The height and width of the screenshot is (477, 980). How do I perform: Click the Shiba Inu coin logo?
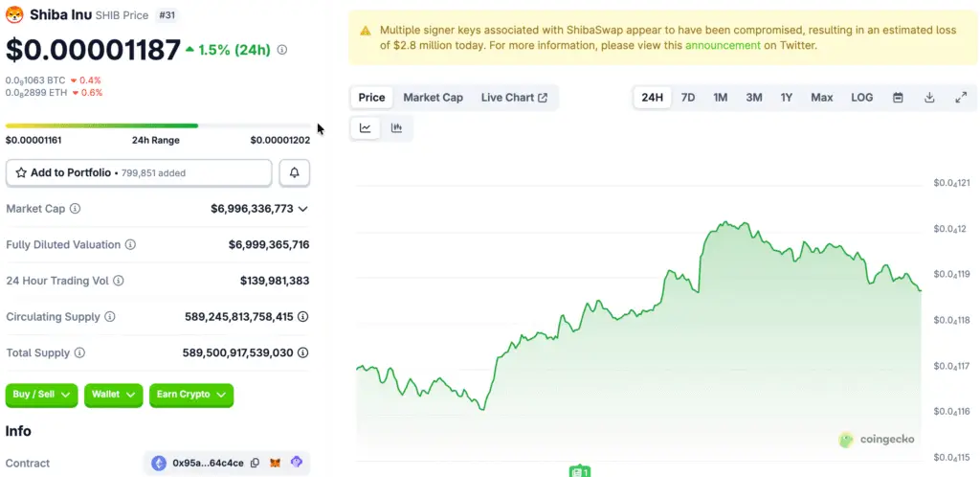[x=13, y=14]
